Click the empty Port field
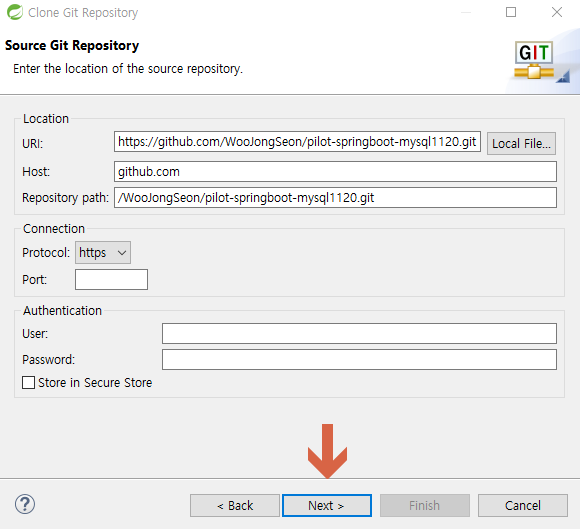This screenshot has width=580, height=529. pos(111,280)
